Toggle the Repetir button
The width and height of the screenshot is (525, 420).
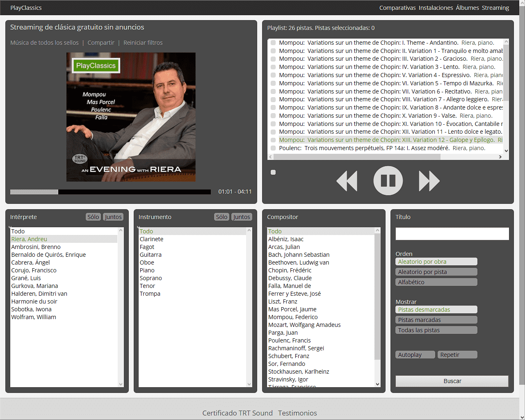(x=457, y=355)
